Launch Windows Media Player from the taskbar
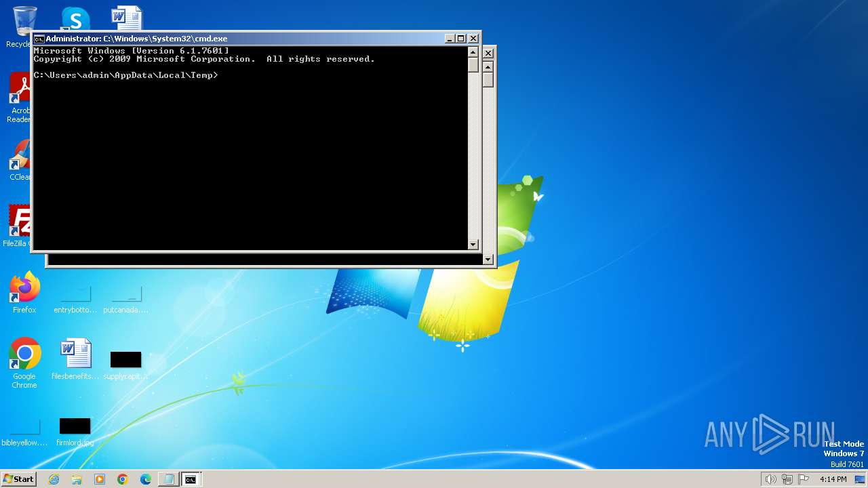The image size is (868, 488). [100, 479]
